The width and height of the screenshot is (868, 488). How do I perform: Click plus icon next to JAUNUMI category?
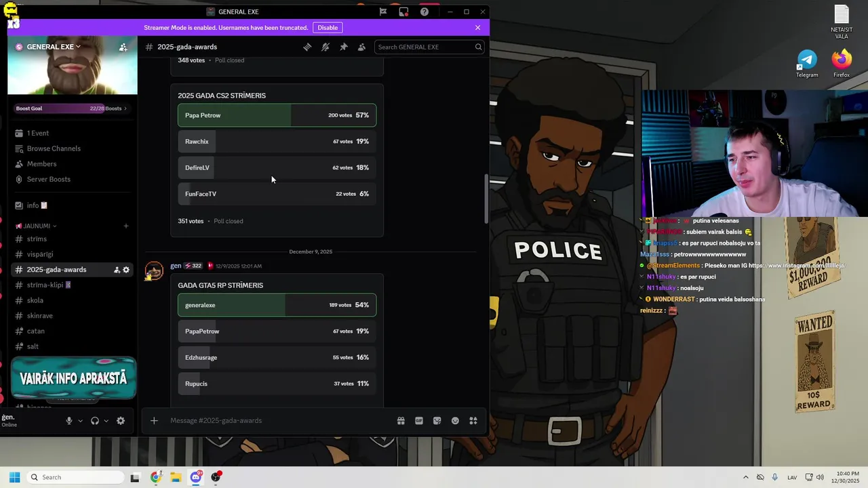(126, 226)
